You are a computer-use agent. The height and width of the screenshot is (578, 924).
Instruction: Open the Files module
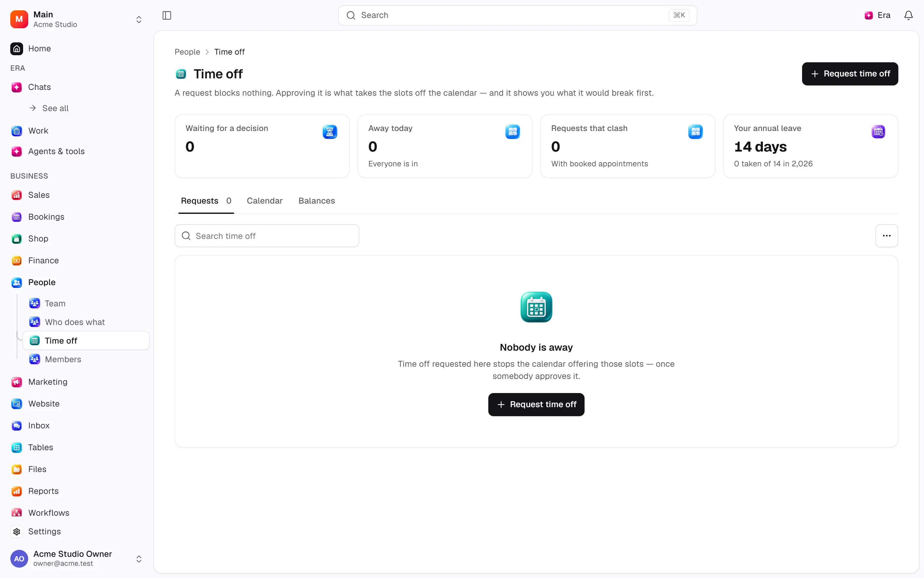(37, 469)
